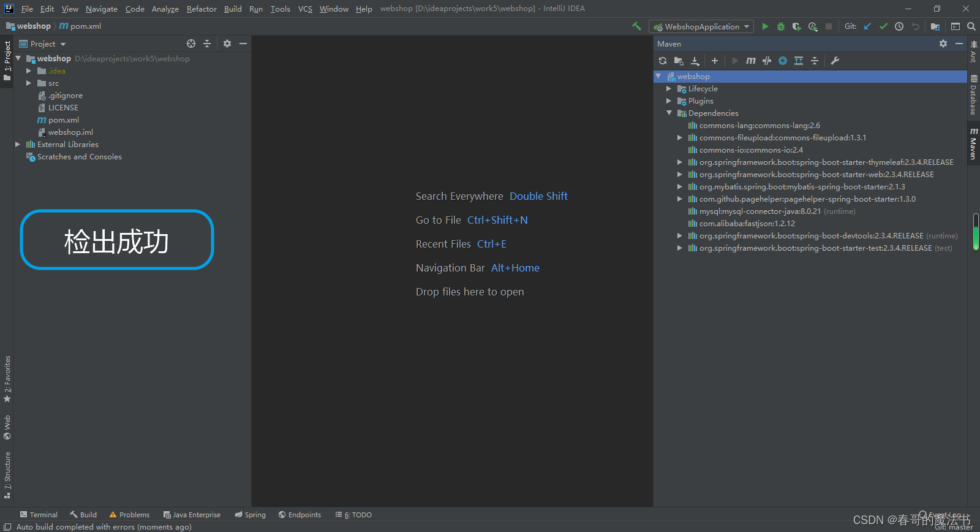The height and width of the screenshot is (532, 980).
Task: Expand Maven Plugins node
Action: [x=669, y=101]
